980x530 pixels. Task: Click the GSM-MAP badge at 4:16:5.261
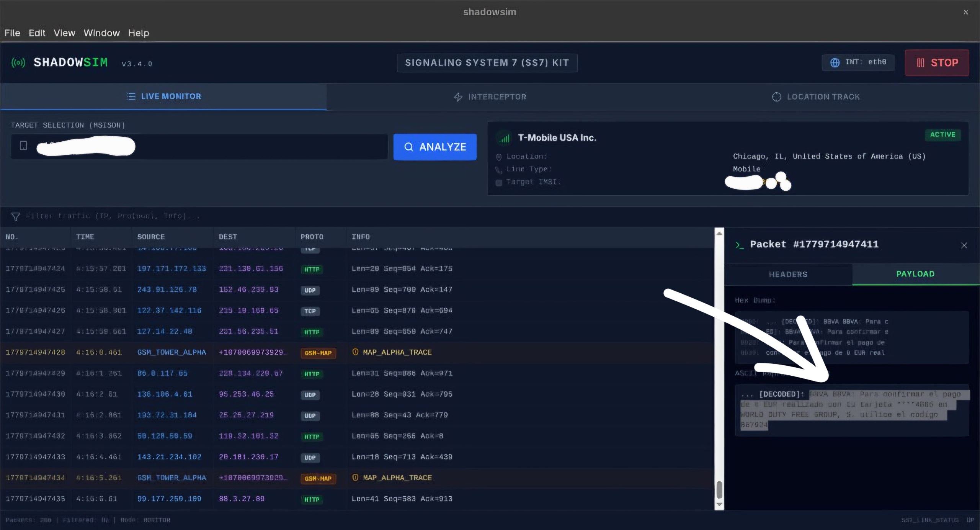coord(318,478)
